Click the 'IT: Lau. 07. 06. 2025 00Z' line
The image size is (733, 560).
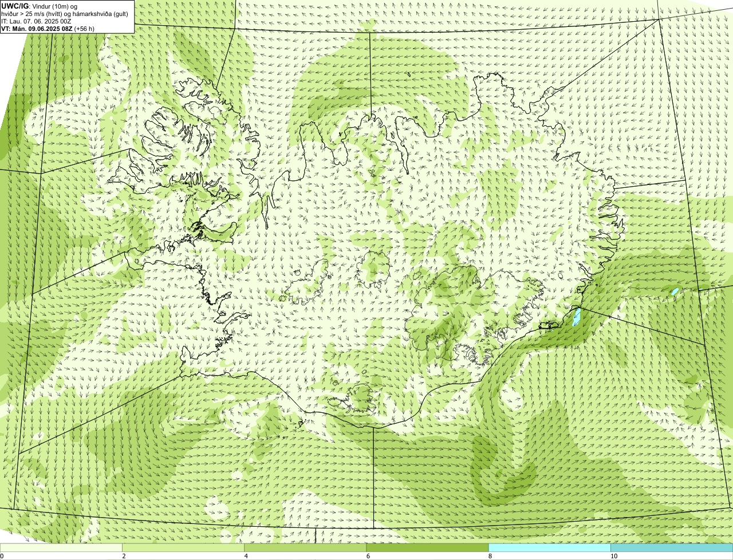tap(36, 21)
